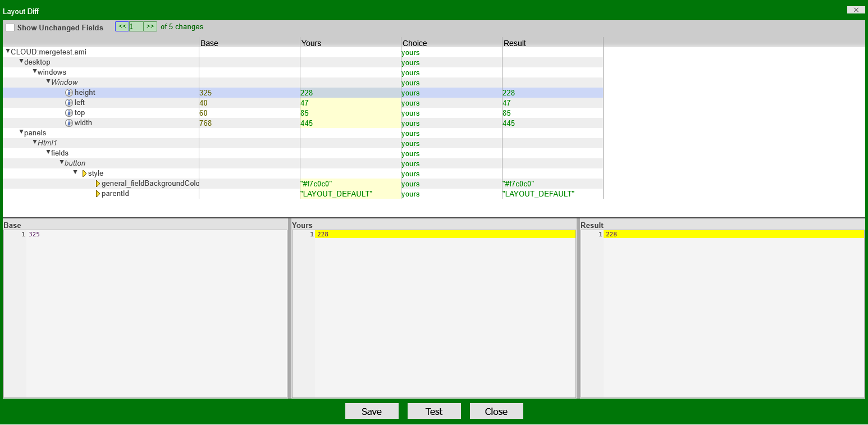The width and height of the screenshot is (868, 425).
Task: Click yellow arrow icon next to style
Action: [x=84, y=173]
